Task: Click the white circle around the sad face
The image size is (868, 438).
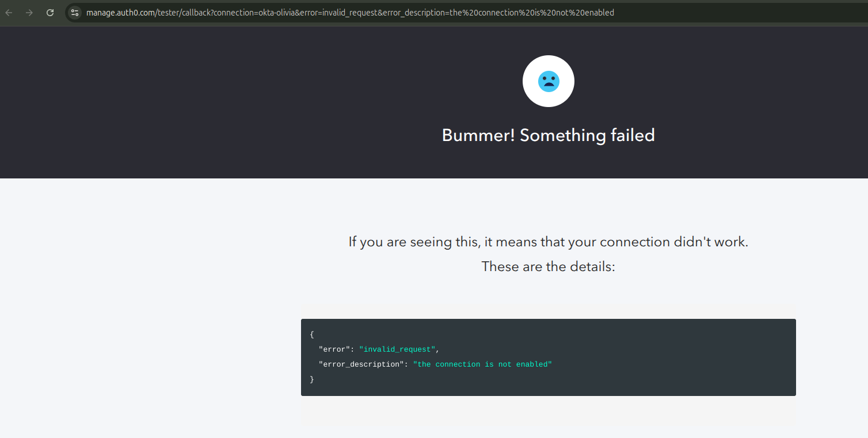Action: click(549, 81)
